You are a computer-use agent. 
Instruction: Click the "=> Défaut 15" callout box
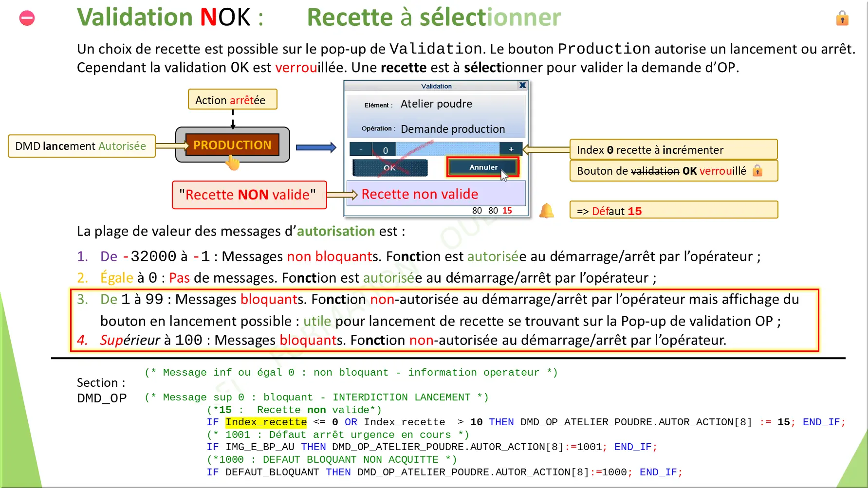(673, 211)
